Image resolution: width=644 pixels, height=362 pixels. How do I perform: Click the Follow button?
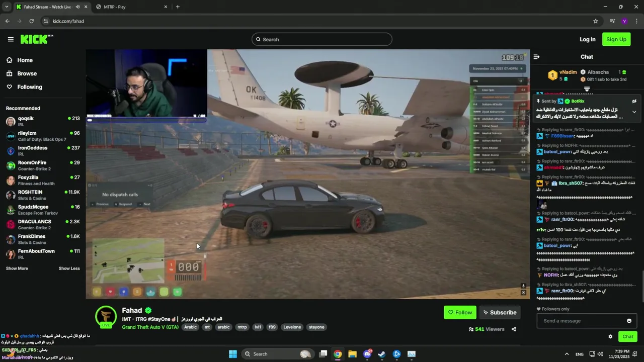pos(460,312)
